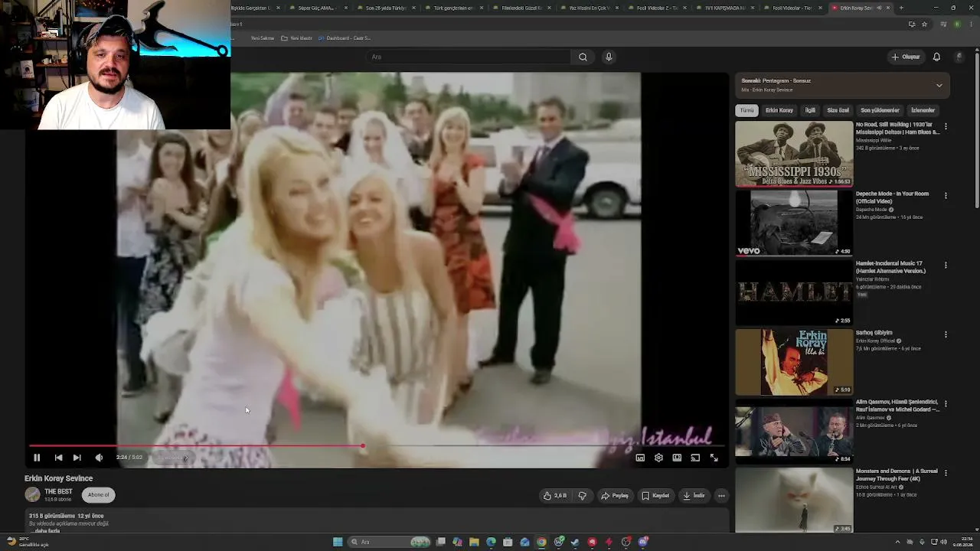Close the Erkin Koray Sevince browser tab
Screen dimensions: 980x551
point(888,8)
